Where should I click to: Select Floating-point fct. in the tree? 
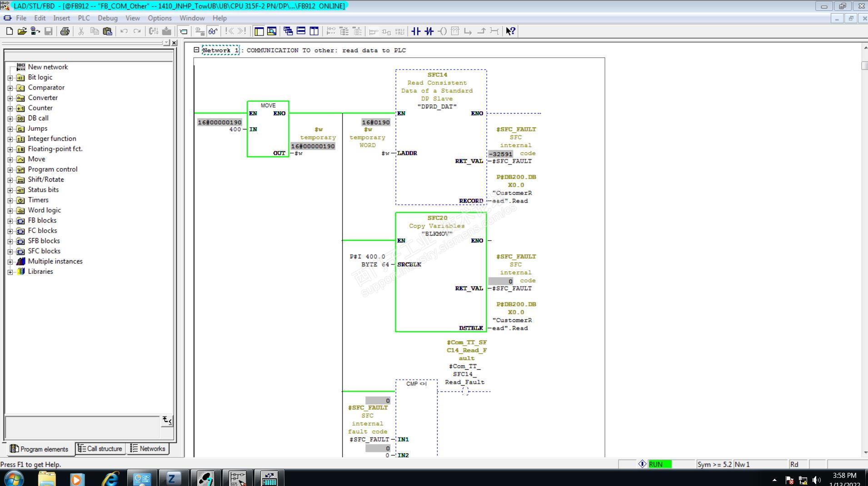click(55, 149)
